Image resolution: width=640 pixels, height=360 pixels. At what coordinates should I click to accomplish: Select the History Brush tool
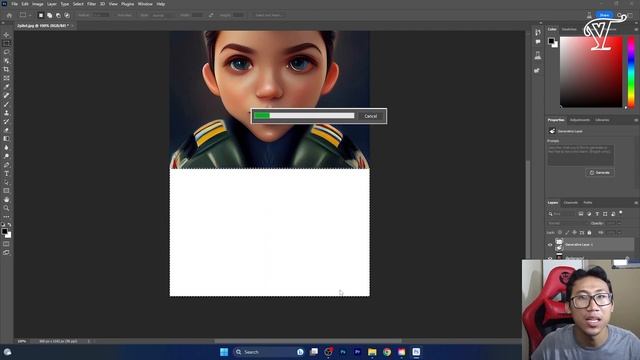point(6,121)
